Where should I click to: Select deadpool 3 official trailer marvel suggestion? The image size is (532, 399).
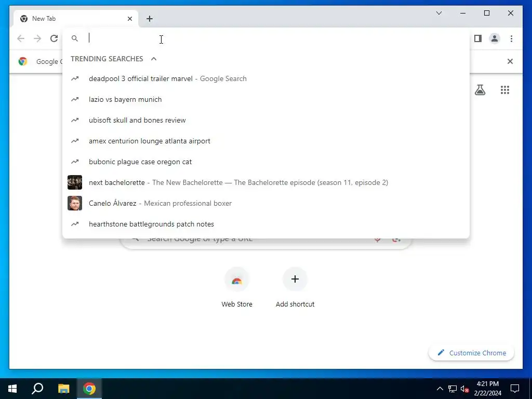coord(266,79)
